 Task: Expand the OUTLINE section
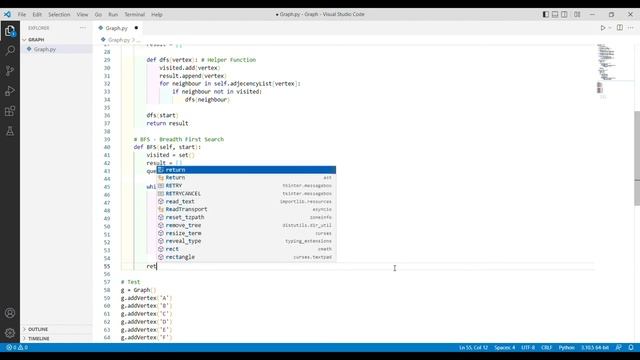pos(38,329)
